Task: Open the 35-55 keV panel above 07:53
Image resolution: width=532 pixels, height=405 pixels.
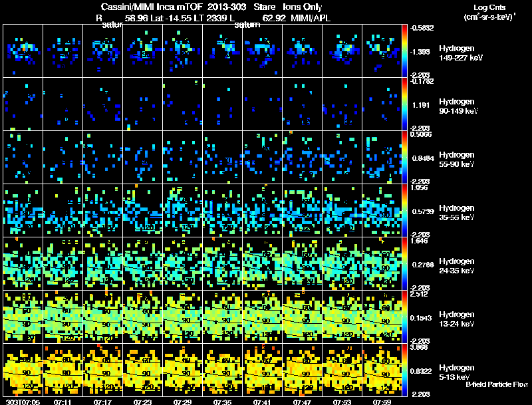Action: pyautogui.click(x=342, y=211)
